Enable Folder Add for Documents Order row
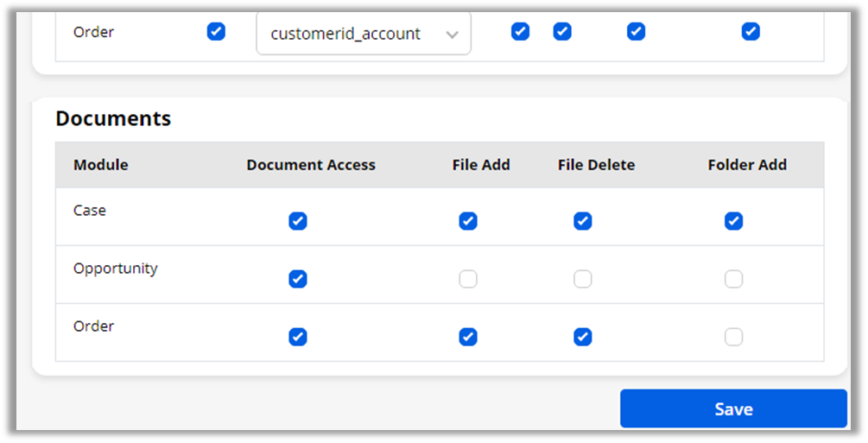868x443 pixels. tap(733, 337)
